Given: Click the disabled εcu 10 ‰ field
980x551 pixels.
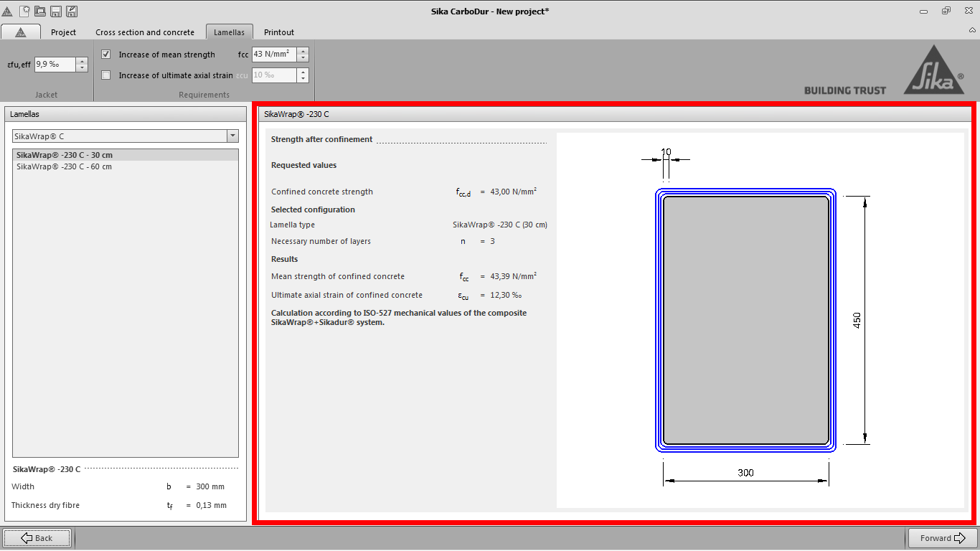Looking at the screenshot, I should (x=274, y=75).
